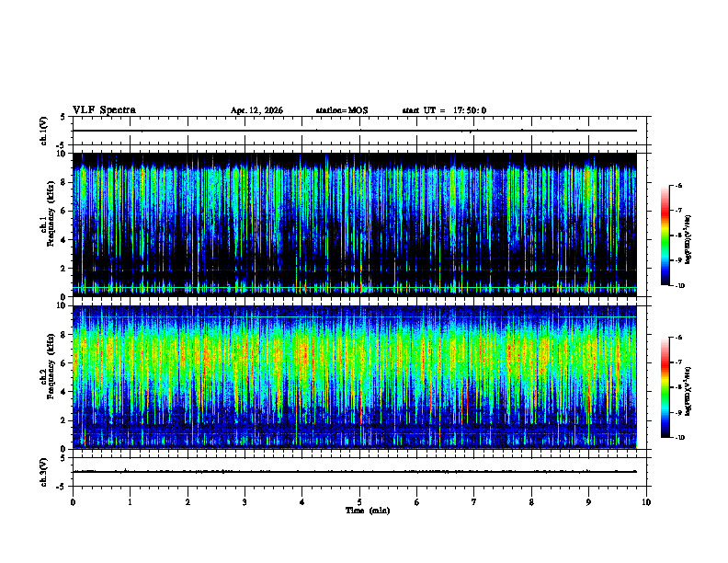This screenshot has height=563, width=728.
Task: Click the "-9" label on ch.2 color bar
Action: (677, 412)
